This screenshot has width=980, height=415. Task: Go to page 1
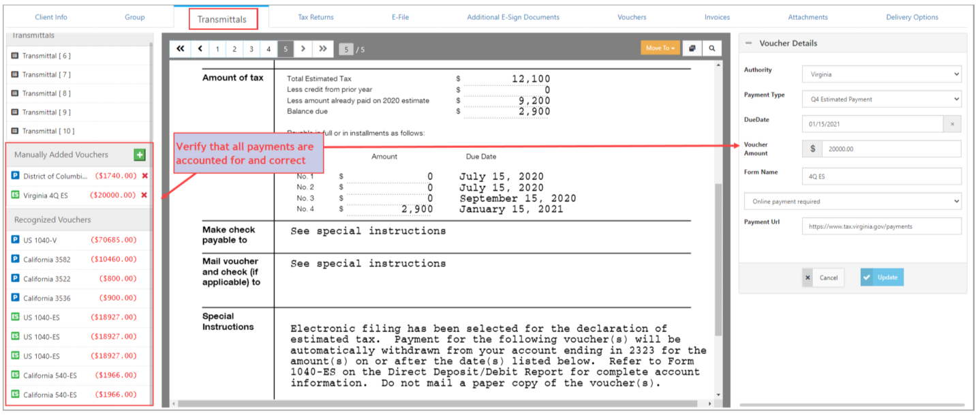click(x=217, y=49)
